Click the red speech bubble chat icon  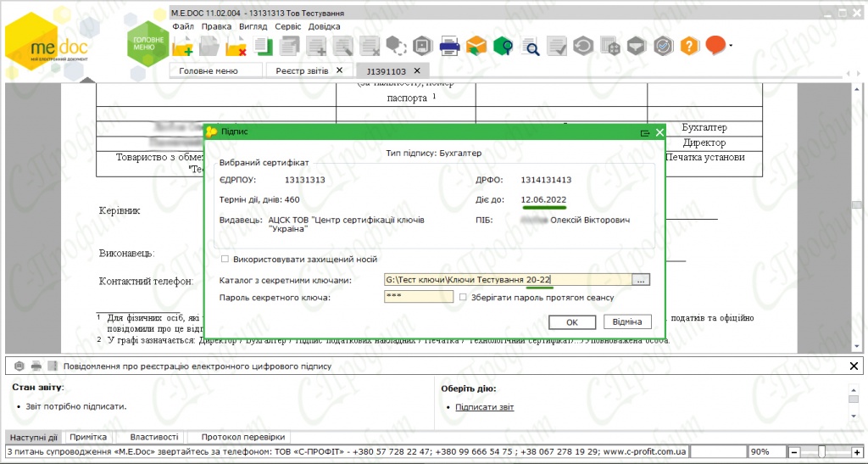[715, 46]
